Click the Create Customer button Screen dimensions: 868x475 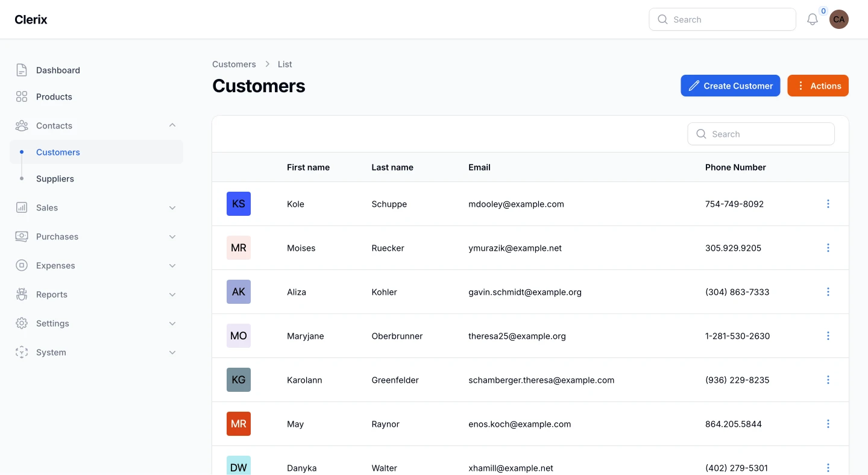coord(731,86)
